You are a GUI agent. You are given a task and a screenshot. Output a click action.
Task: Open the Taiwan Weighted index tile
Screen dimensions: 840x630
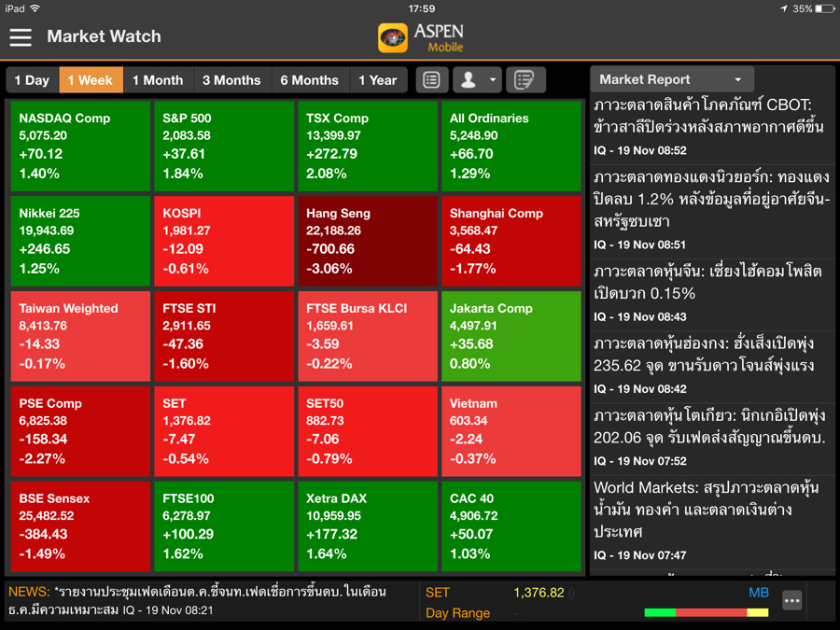[x=80, y=336]
